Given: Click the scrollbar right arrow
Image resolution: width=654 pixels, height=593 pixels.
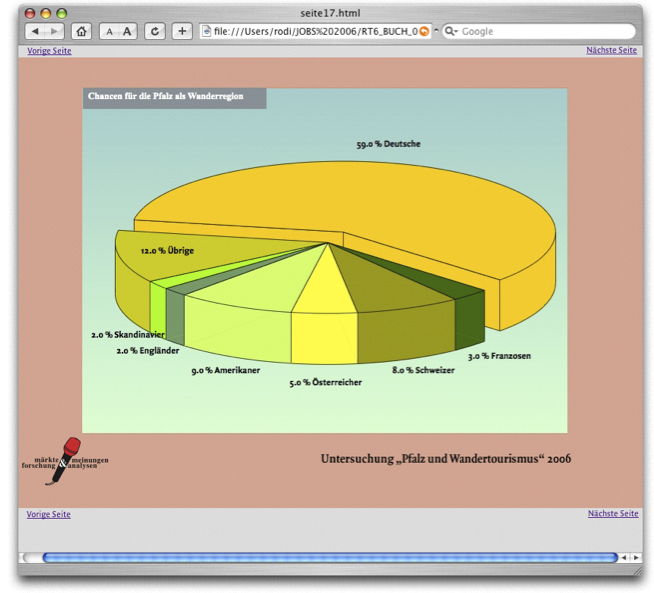Looking at the screenshot, I should (x=635, y=557).
